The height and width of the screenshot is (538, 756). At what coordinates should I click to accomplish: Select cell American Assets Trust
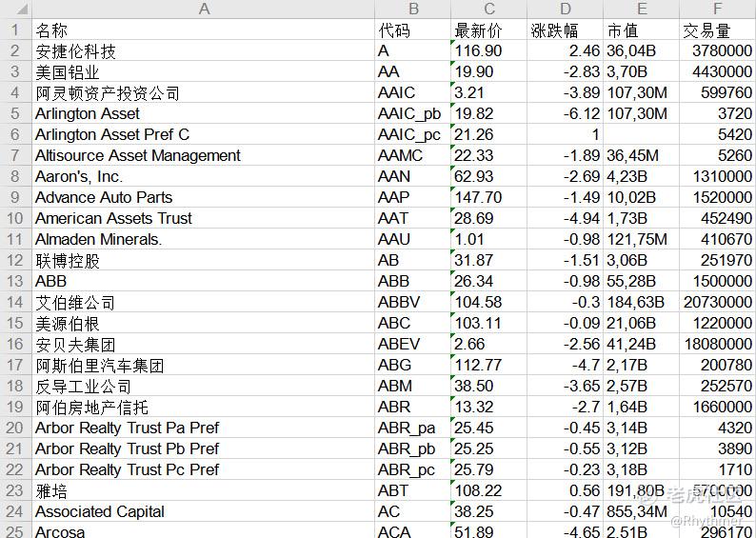pos(203,218)
